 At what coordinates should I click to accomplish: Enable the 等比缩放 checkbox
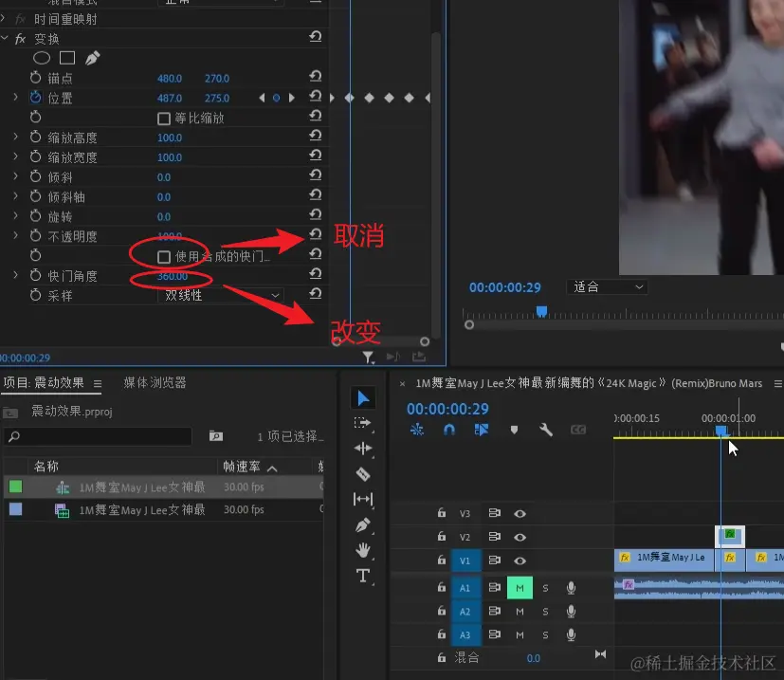point(163,119)
